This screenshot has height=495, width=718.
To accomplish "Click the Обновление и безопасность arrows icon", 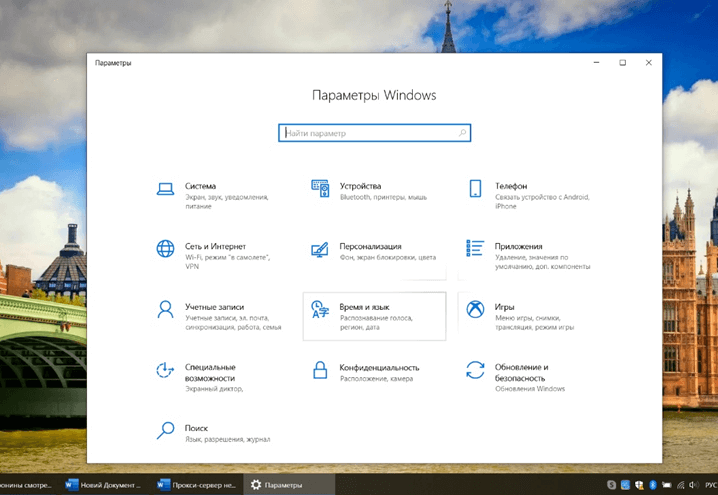I will point(475,370).
